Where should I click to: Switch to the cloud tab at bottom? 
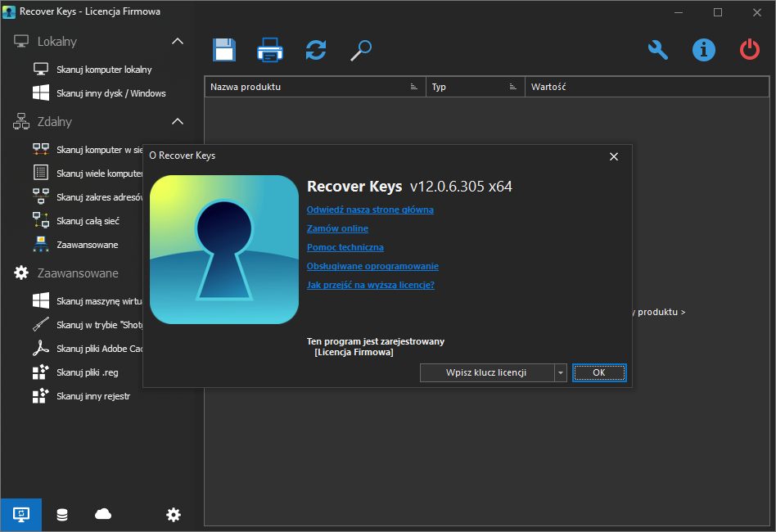coord(103,515)
